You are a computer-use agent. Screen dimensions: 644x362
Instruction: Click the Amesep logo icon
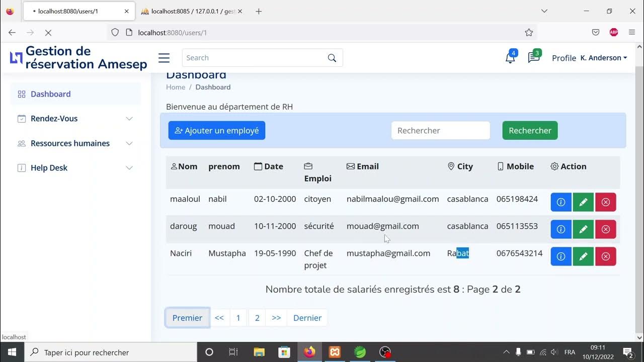coord(16,58)
